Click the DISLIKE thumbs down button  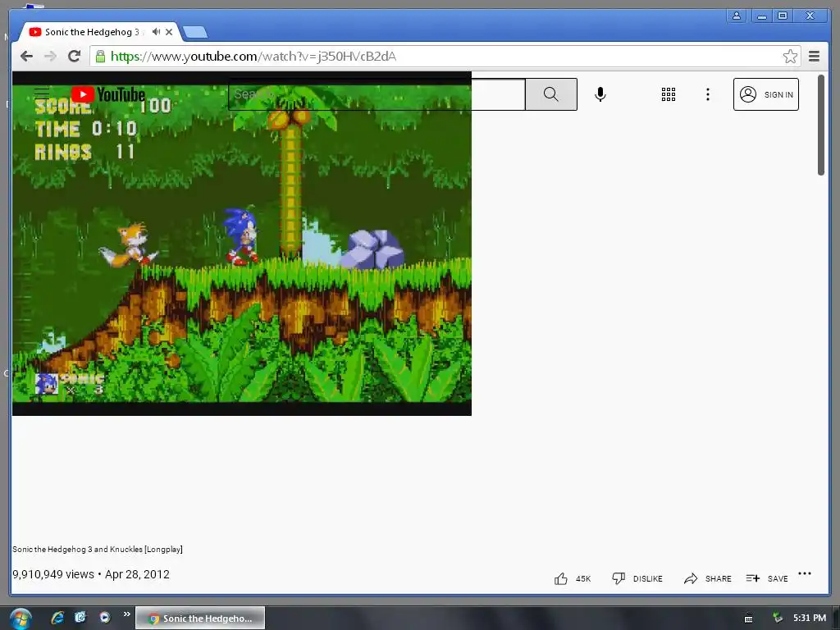(637, 578)
